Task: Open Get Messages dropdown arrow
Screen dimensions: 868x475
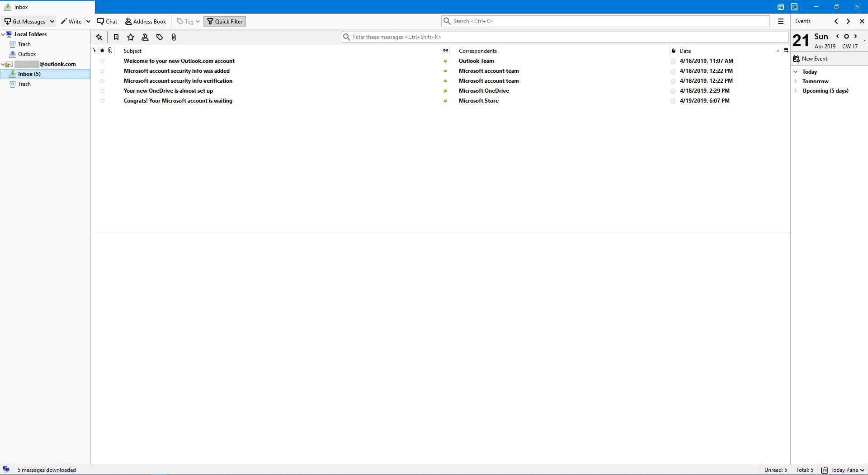Action: click(52, 21)
